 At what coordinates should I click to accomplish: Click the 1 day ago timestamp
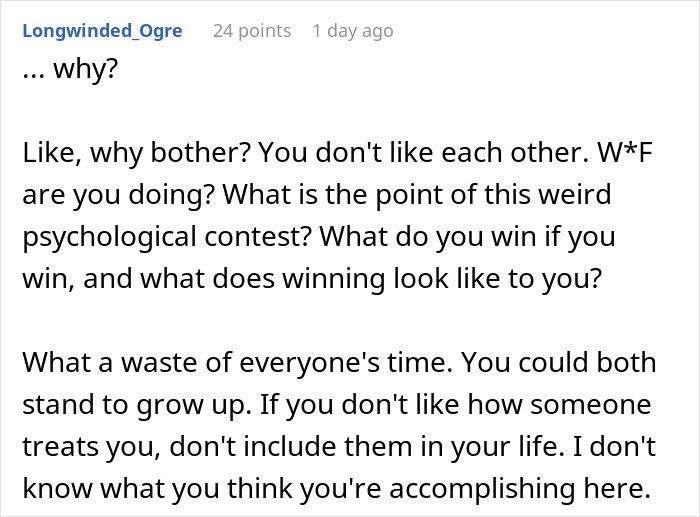(353, 31)
